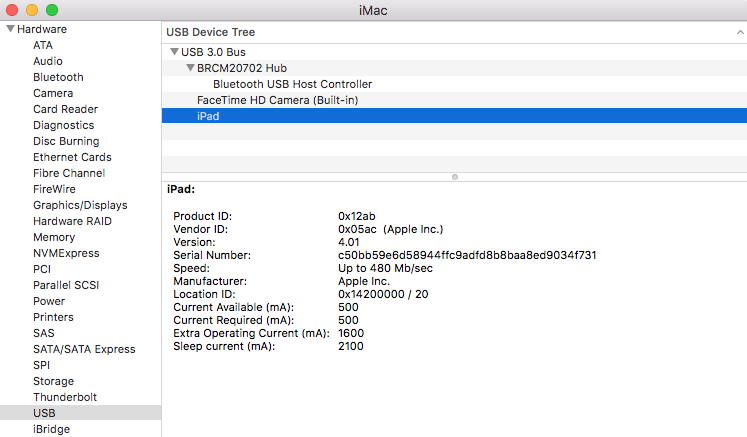This screenshot has height=437, width=747.
Task: Toggle sort arrow of USB Device Tree header
Action: point(740,32)
